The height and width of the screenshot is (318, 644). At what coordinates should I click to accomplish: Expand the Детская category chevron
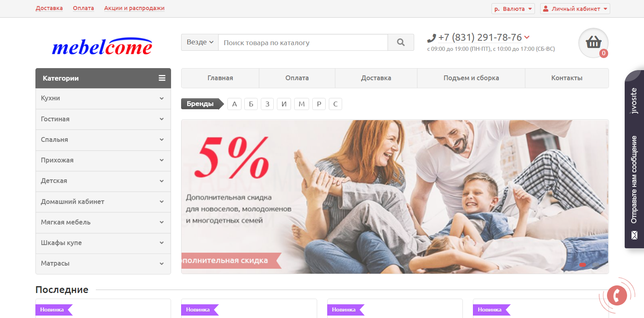[161, 181]
